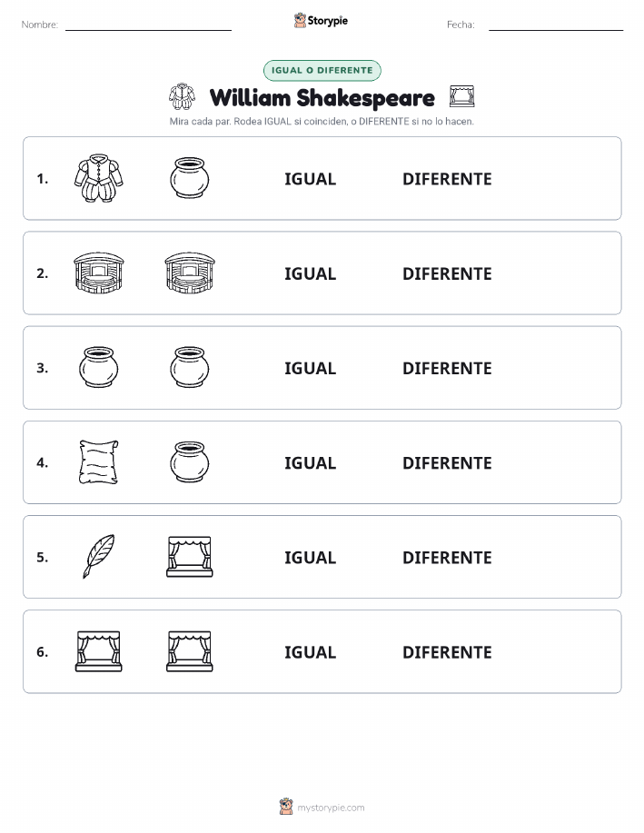
Task: Choose DIFERENTE for row 5
Action: [447, 557]
